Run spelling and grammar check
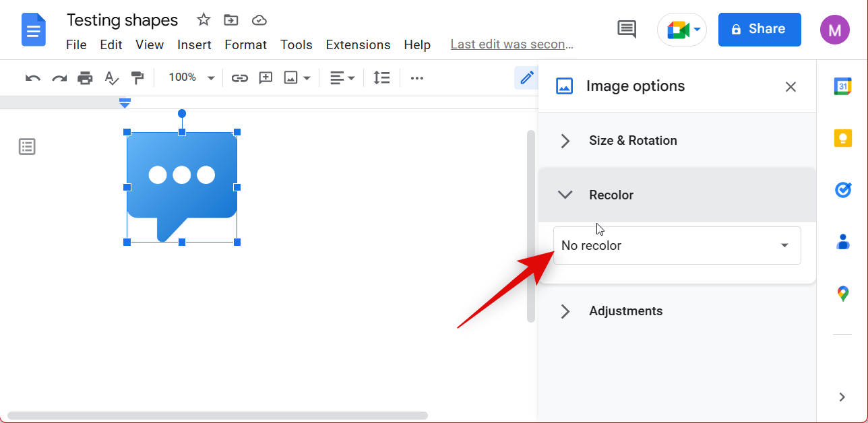Viewport: 868px width, 423px height. (111, 78)
